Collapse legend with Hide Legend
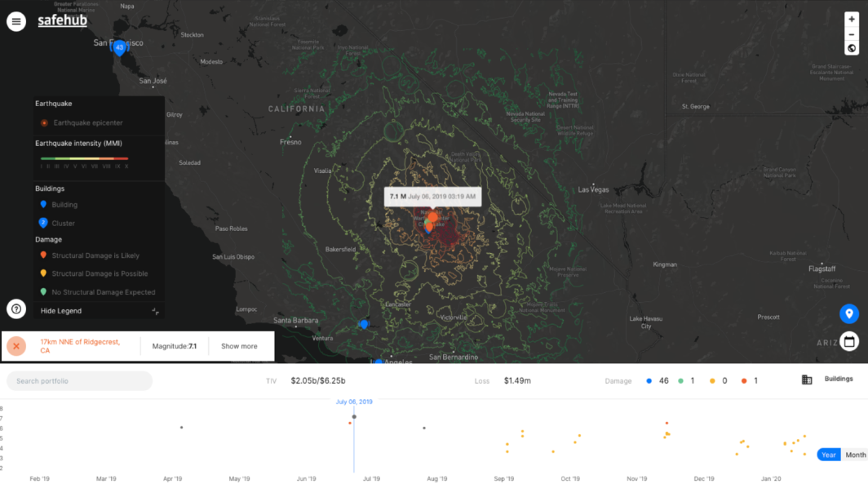 (x=61, y=311)
